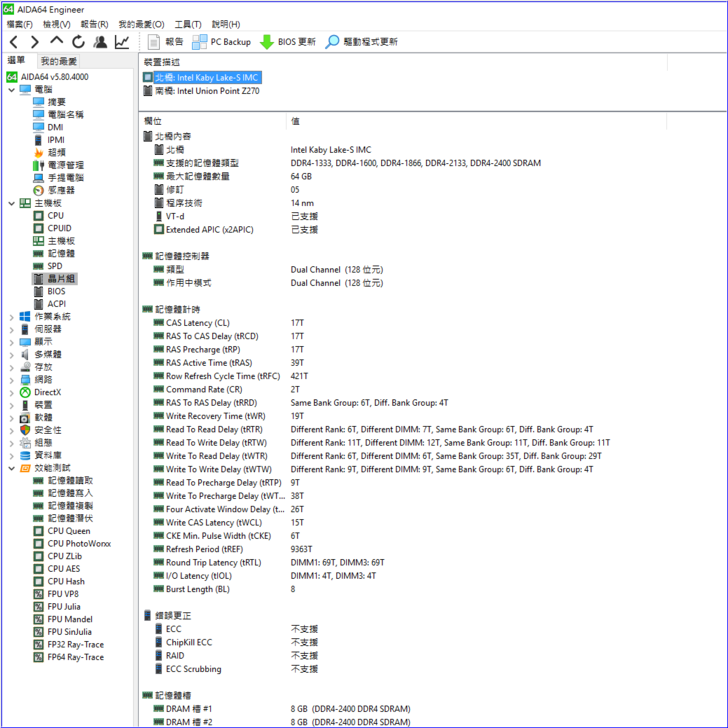Open the 檢視(V) menu
The image size is (728, 728).
click(x=57, y=24)
